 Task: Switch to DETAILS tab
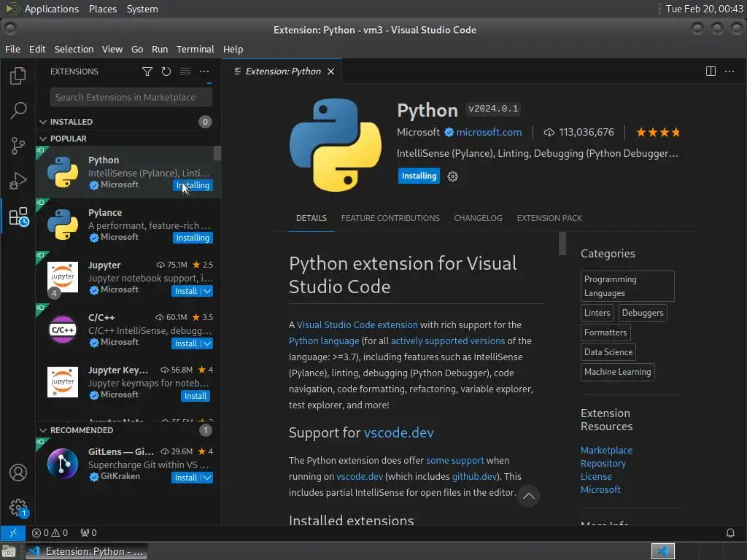tap(311, 218)
